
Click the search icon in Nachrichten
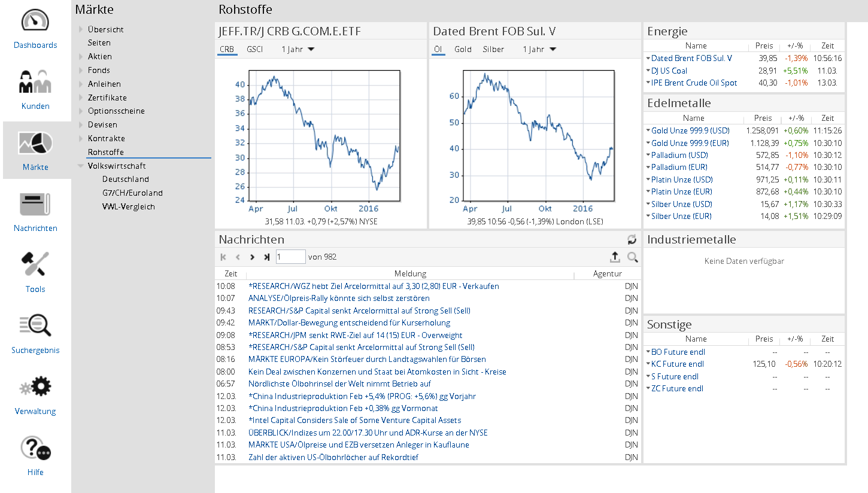tap(632, 257)
